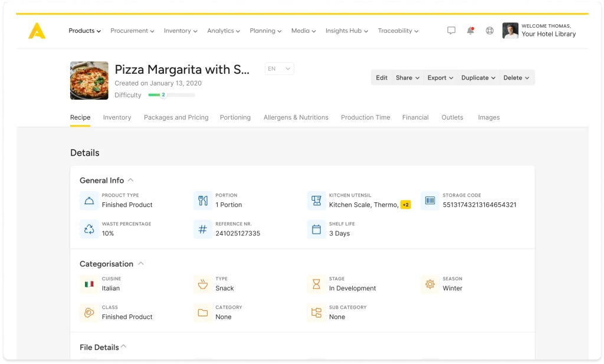Go to the Production Time tab

[x=366, y=117]
